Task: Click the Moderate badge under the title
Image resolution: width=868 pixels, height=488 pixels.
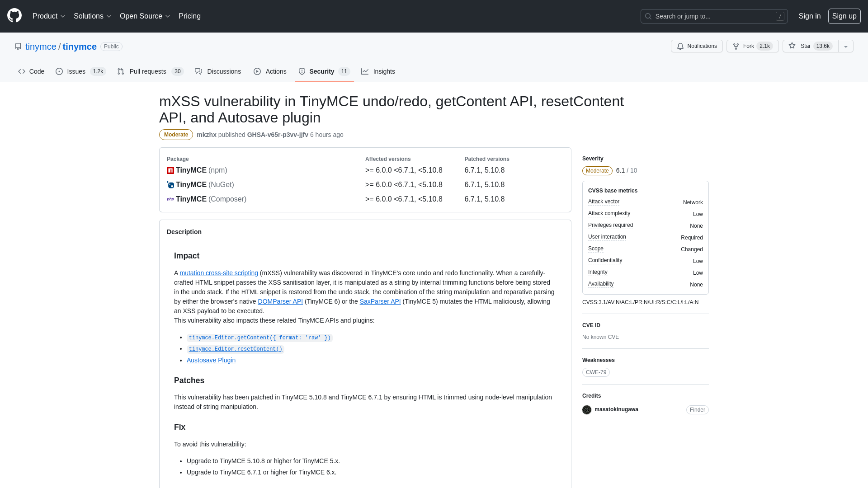Action: point(176,135)
